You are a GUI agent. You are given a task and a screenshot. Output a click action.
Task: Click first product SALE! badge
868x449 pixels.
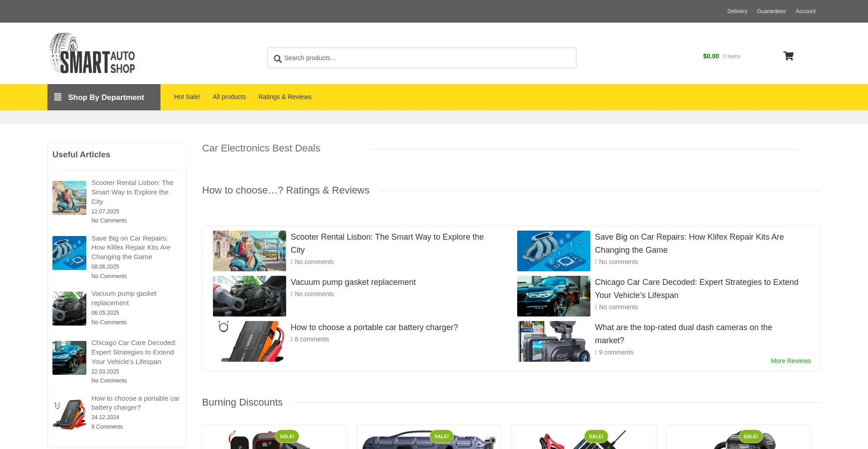[287, 436]
